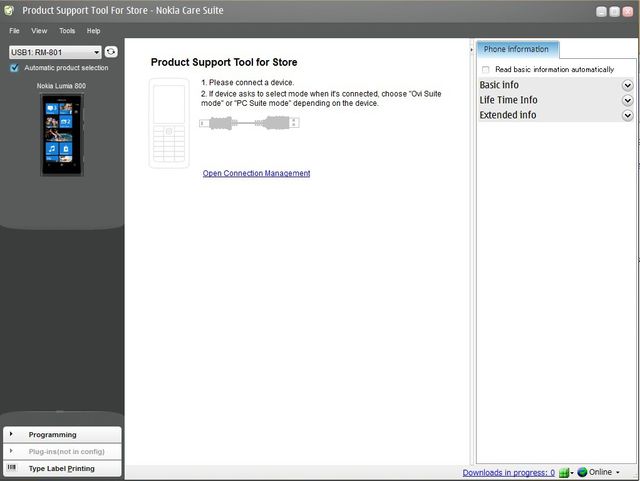640x481 pixels.
Task: Toggle Automatic product selection checkbox
Action: tap(14, 68)
